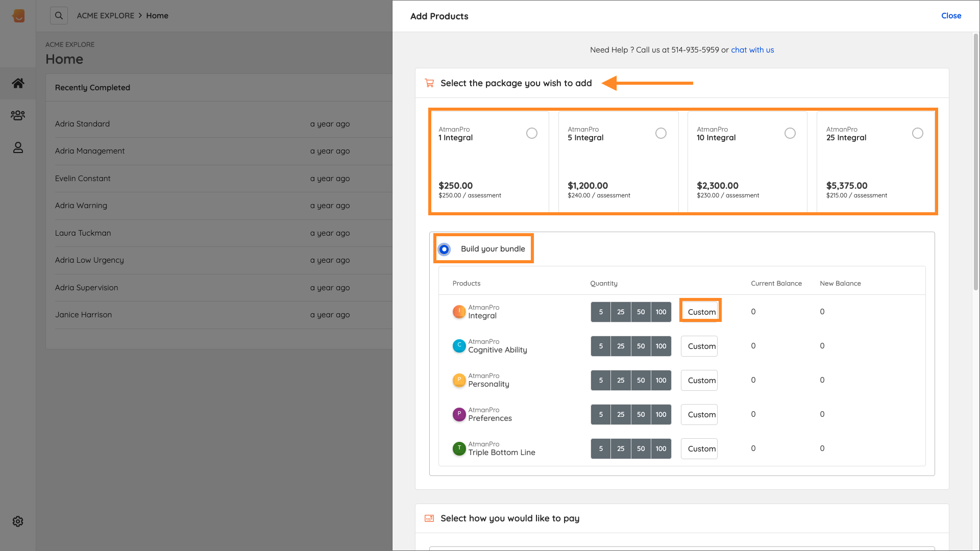Choose quantity 5 for Preferences
The height and width of the screenshot is (551, 980).
point(601,414)
